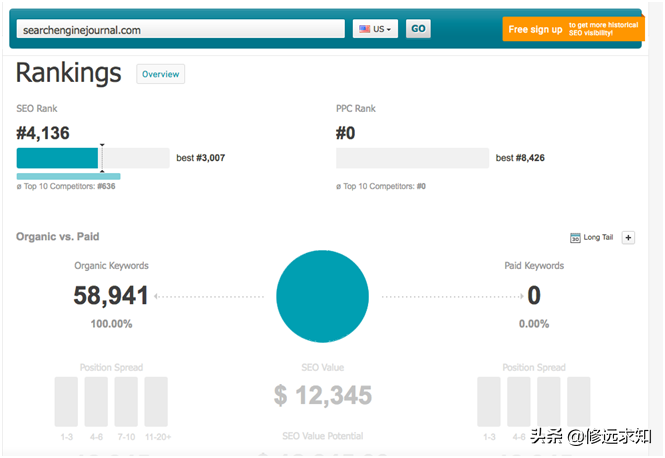Viewport: 665px width, 458px height.
Task: Click Top 10 Competitors: #0 text
Action: pos(381,186)
